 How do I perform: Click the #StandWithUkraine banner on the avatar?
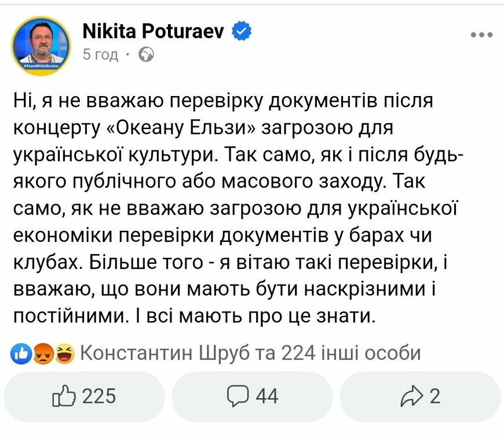click(x=40, y=67)
